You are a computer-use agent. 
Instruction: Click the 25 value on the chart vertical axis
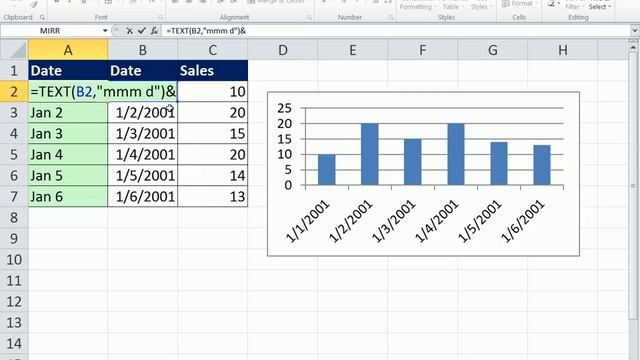[284, 108]
